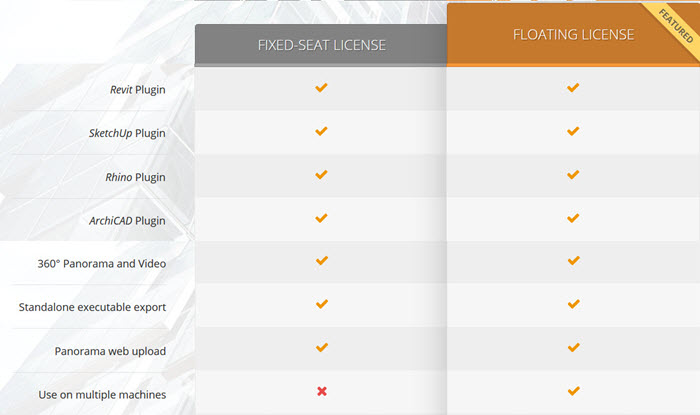
Task: Select the Rhino Plugin checkmark in Floating License column
Action: 573,174
